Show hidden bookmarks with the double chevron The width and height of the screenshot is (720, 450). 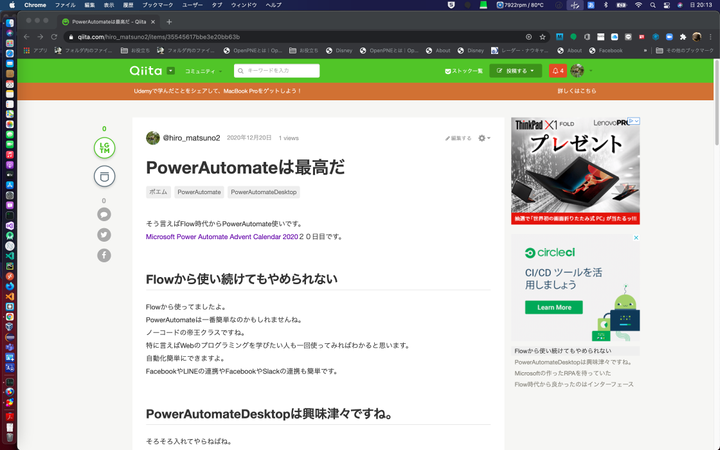[x=645, y=51]
